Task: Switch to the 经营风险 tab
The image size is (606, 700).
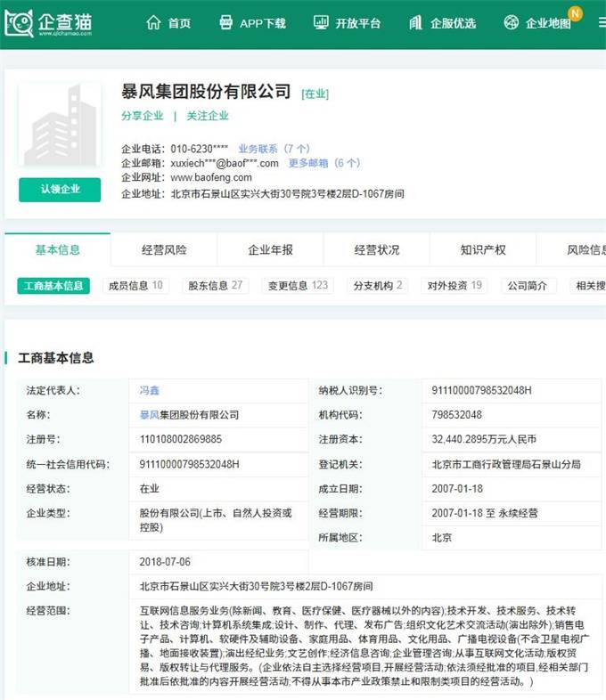Action: coord(164,250)
